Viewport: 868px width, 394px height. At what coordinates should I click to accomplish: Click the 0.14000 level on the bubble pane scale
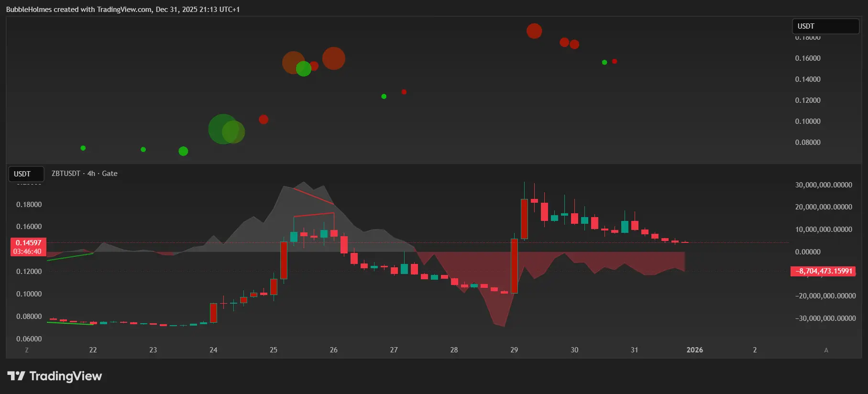(808, 79)
